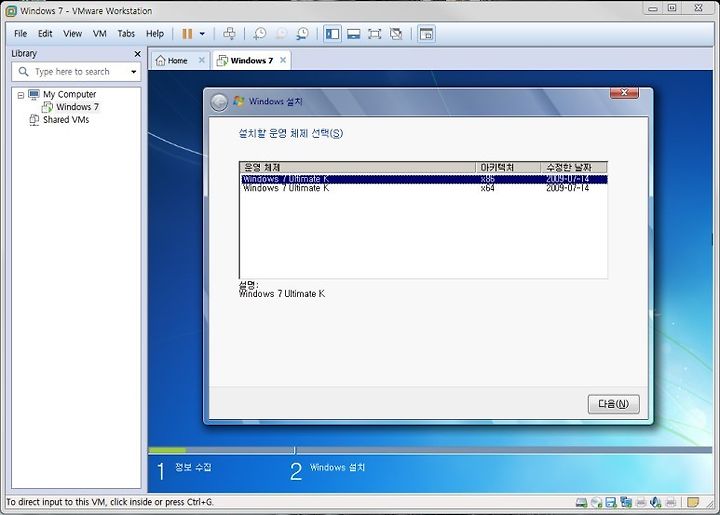Image resolution: width=720 pixels, height=515 pixels.
Task: Click the back arrow in Windows installer
Action: [219, 101]
